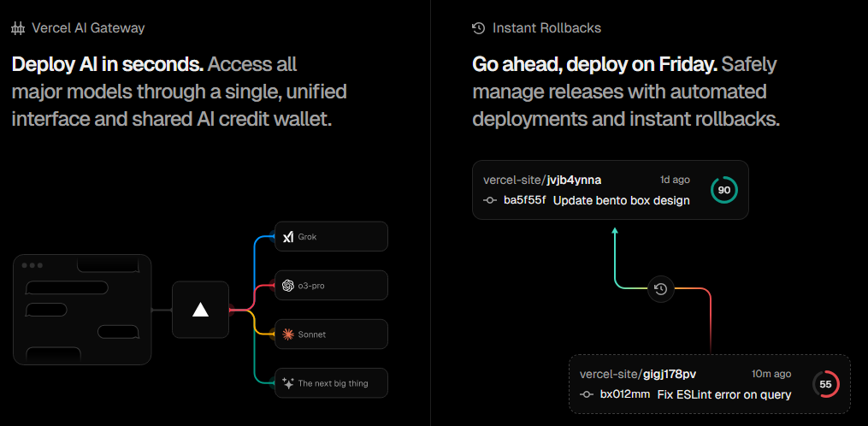
Task: Click the Vercel AI Gateway grid icon
Action: click(x=18, y=28)
